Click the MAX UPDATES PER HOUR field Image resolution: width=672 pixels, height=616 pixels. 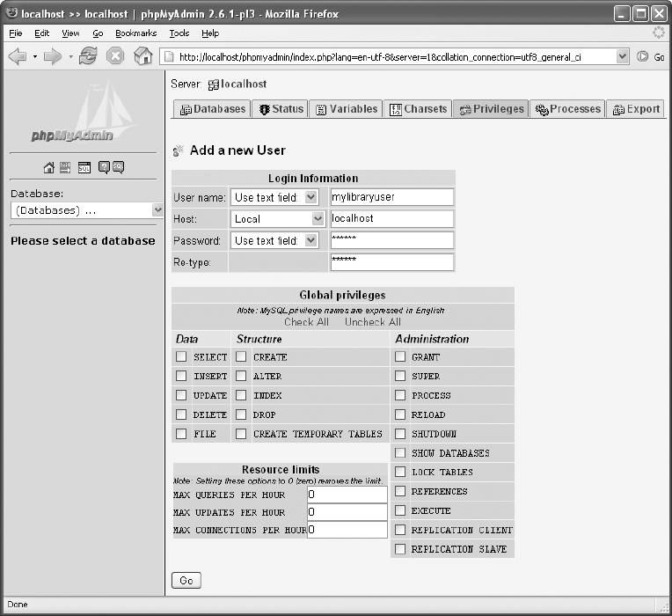tap(347, 512)
